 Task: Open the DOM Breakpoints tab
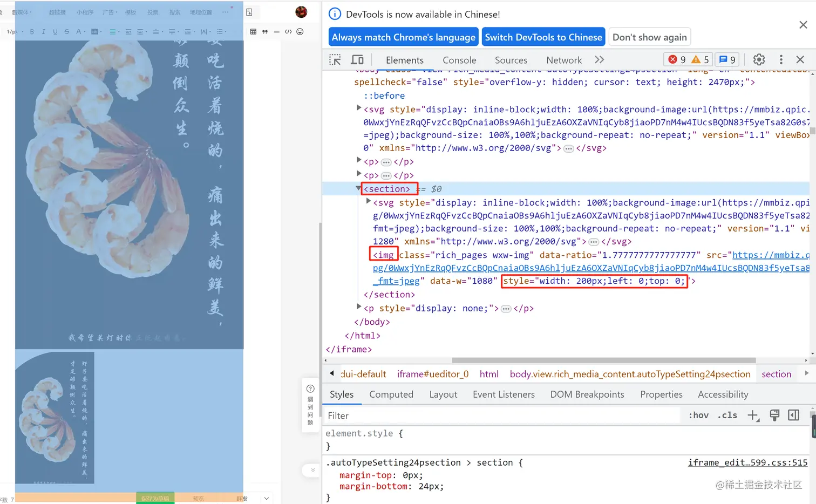click(x=587, y=394)
